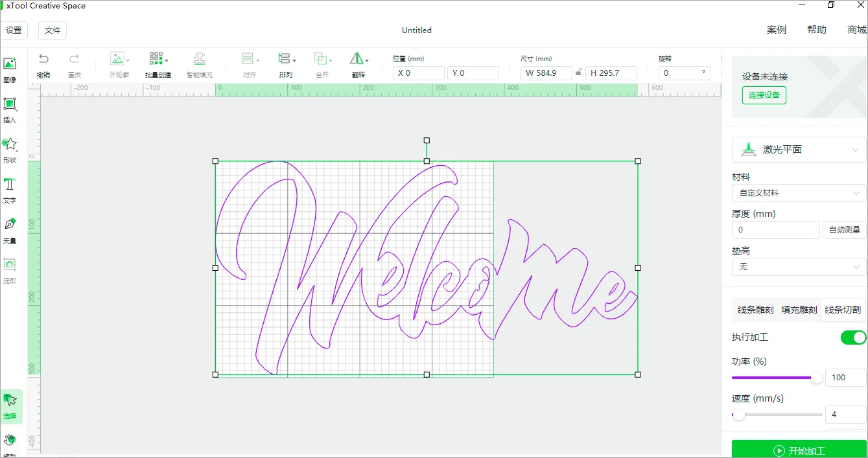Expand the 合并 dropdown arrow

[x=331, y=60]
